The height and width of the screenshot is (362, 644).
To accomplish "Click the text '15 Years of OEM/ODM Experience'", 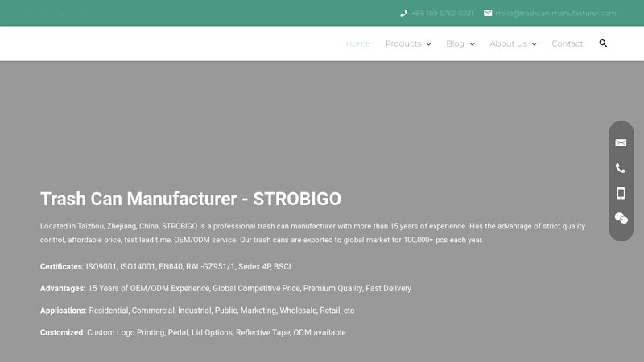I will (149, 289).
